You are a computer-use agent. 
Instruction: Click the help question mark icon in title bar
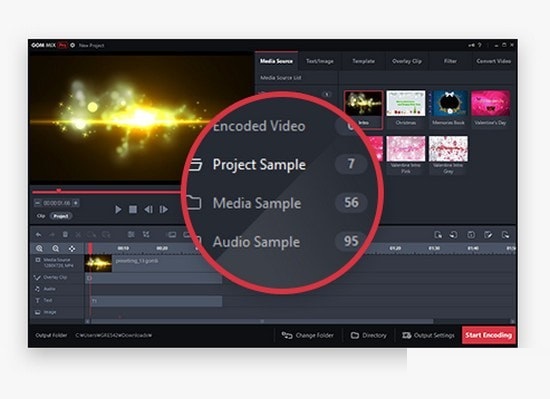coord(479,45)
